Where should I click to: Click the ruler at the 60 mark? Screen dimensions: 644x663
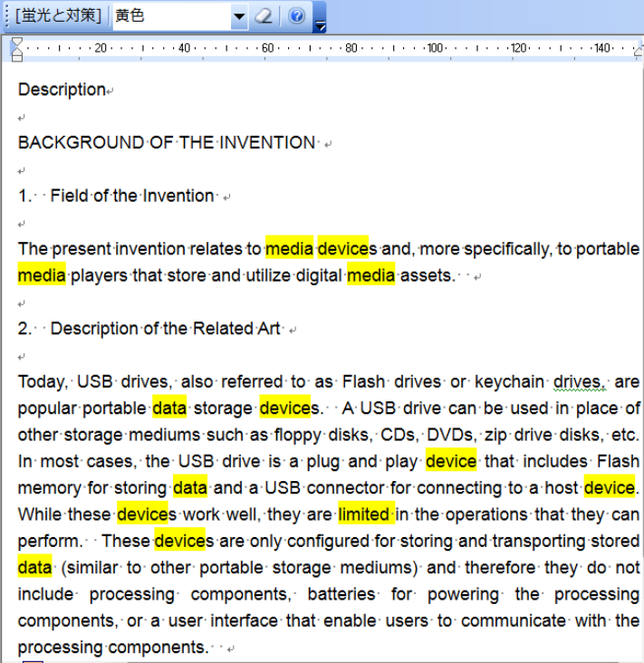(267, 48)
